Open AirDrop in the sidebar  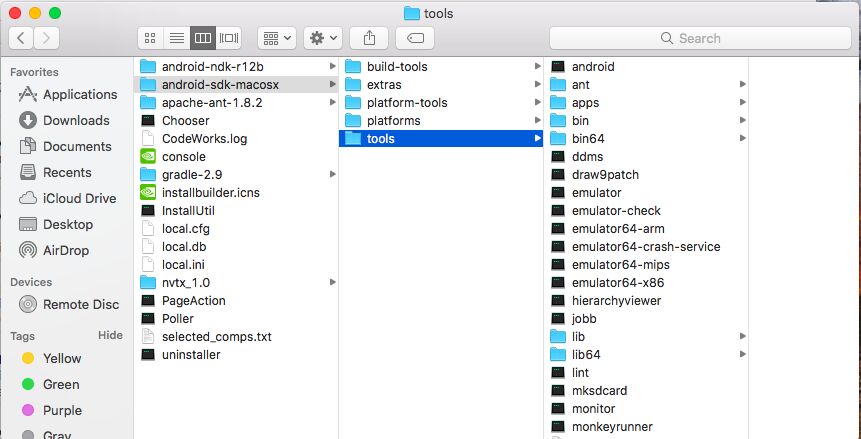coord(53,251)
